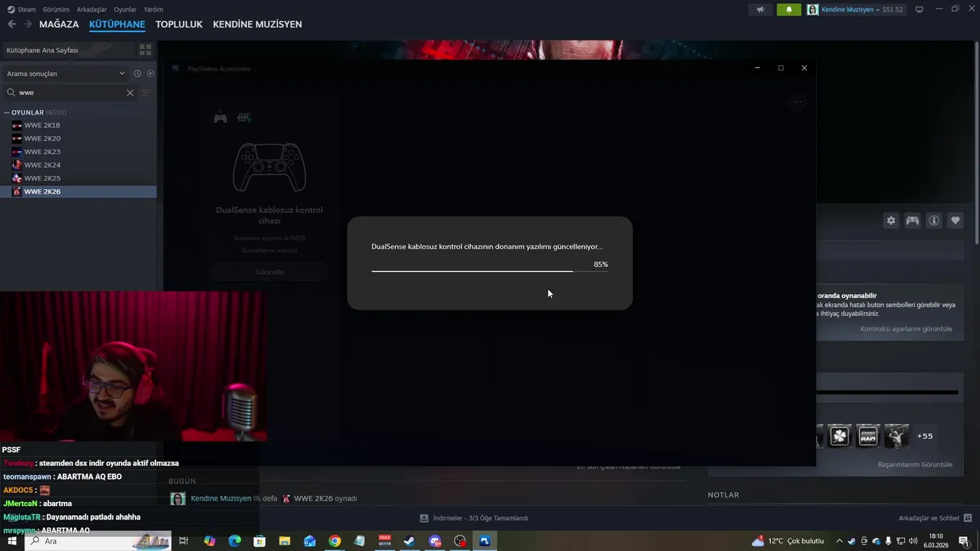Viewport: 980px width, 551px height.
Task: Open weather widget '12°C Çok bulutlu'
Action: [x=788, y=541]
